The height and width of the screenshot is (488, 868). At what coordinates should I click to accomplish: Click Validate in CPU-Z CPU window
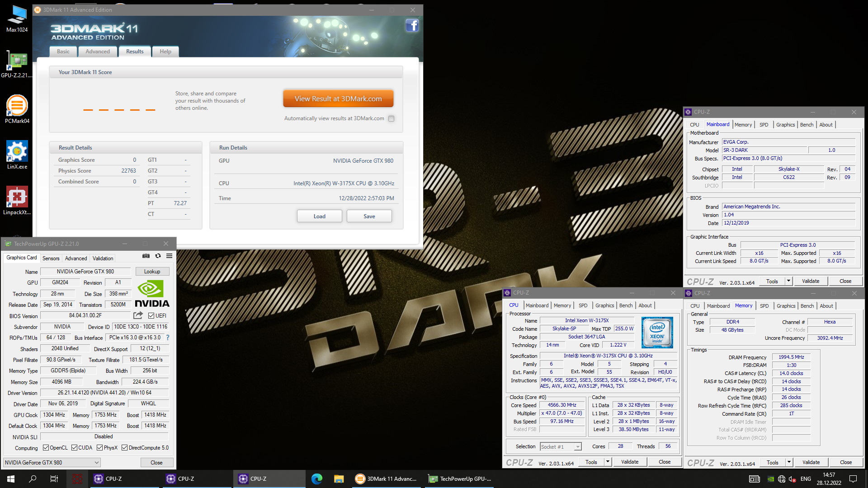coord(630,462)
